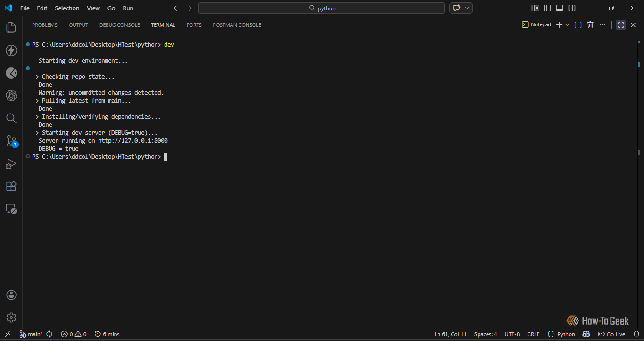Open Source Control with badge 3
The image size is (644, 341).
11,141
